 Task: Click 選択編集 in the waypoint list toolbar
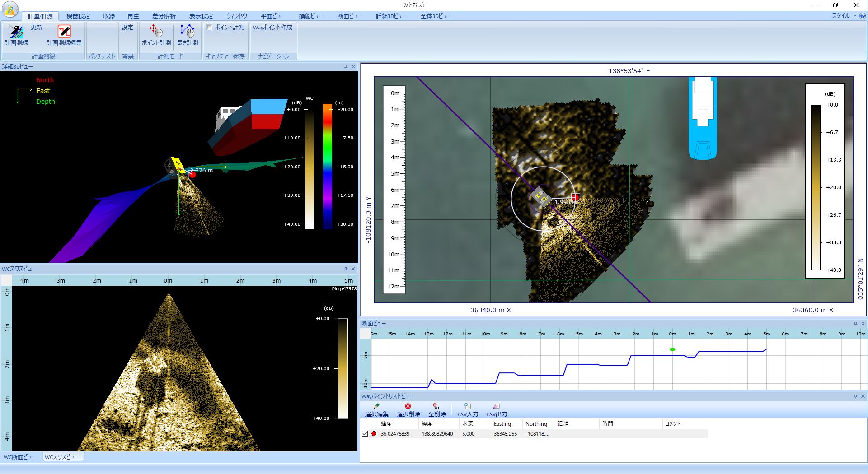[x=376, y=410]
